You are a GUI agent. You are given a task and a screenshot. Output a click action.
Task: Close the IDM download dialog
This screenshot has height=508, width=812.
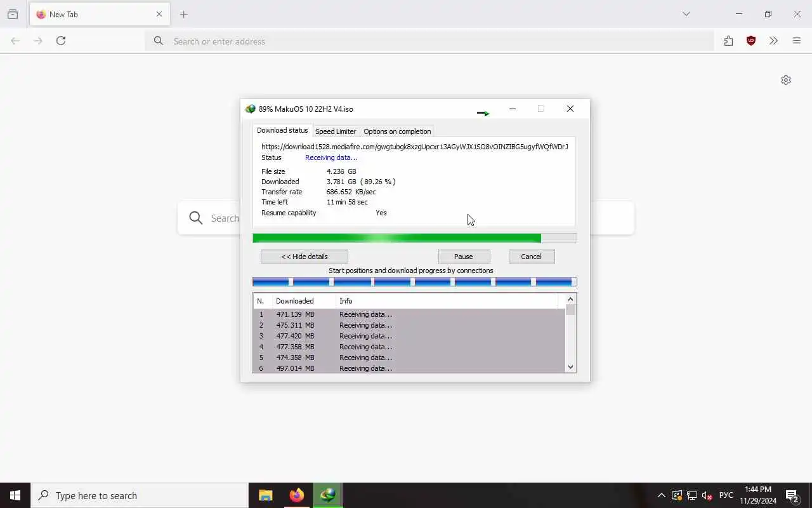tap(570, 109)
